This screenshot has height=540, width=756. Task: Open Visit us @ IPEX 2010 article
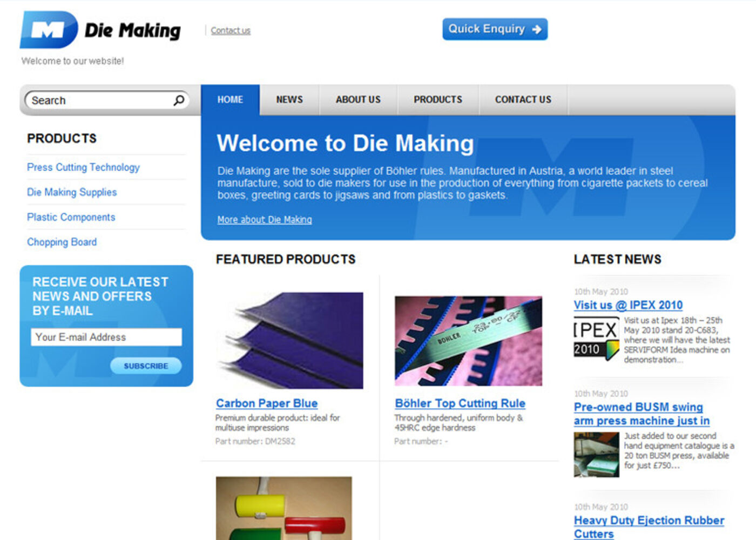628,305
